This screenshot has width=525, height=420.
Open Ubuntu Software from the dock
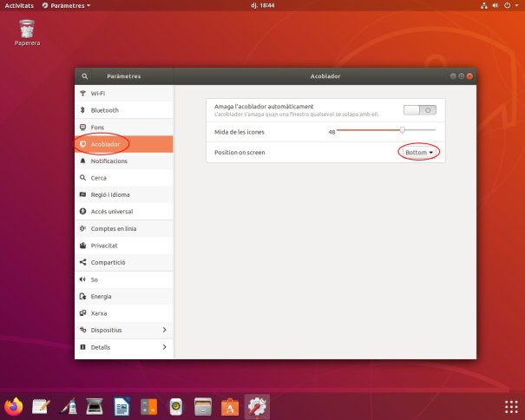[x=230, y=407]
